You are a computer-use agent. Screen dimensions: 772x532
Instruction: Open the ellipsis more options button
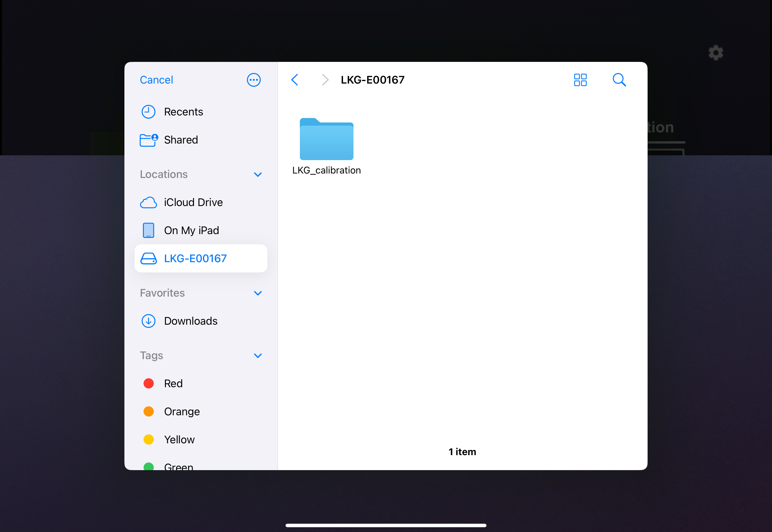pyautogui.click(x=254, y=80)
